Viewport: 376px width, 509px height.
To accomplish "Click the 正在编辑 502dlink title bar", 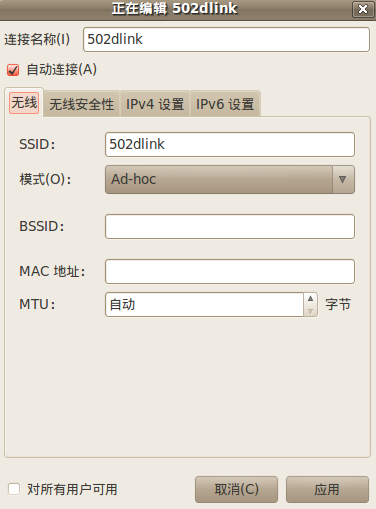I will tap(175, 9).
